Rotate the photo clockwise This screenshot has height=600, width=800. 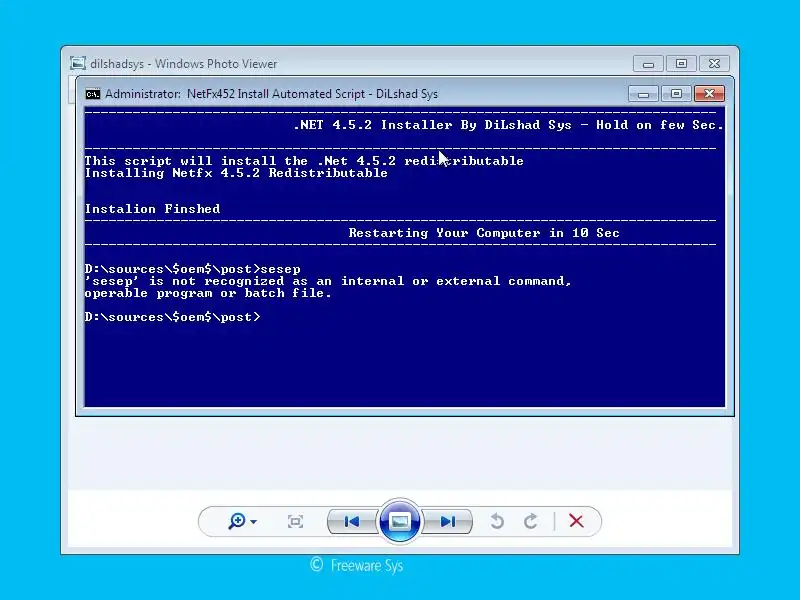point(531,521)
